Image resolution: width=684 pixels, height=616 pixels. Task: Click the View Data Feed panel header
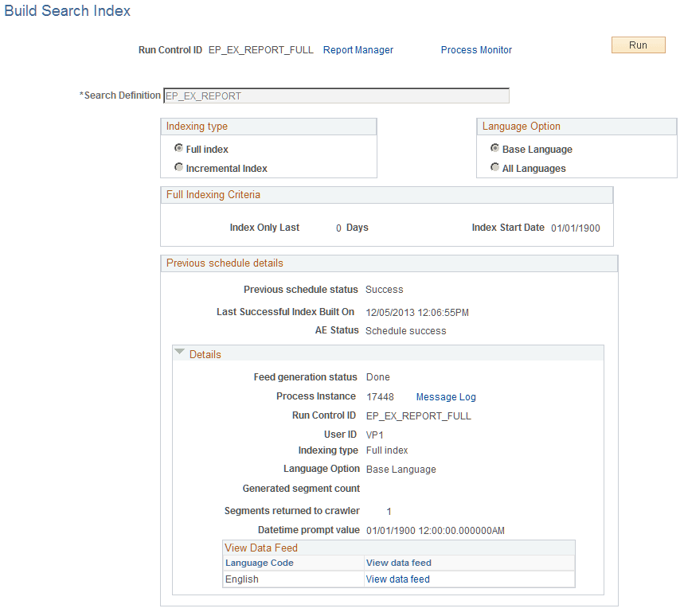[x=259, y=547]
